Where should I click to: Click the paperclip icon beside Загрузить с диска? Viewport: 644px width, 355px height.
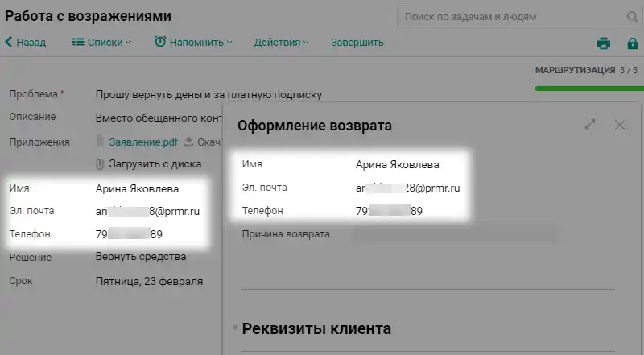(100, 164)
